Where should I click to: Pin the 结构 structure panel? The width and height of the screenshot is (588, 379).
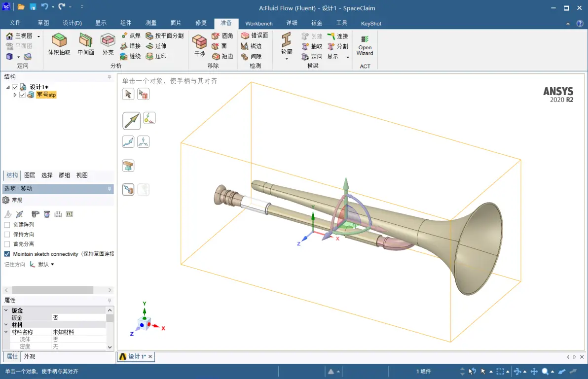coord(109,77)
